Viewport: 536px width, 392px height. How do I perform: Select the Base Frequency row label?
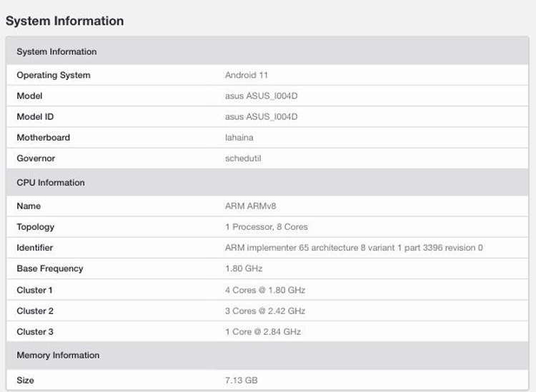(x=50, y=268)
